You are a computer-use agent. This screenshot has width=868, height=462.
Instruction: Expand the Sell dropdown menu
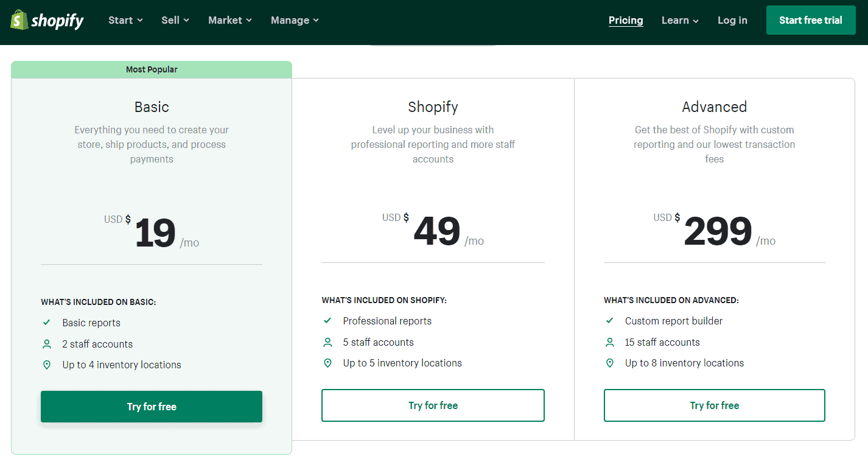coord(175,20)
